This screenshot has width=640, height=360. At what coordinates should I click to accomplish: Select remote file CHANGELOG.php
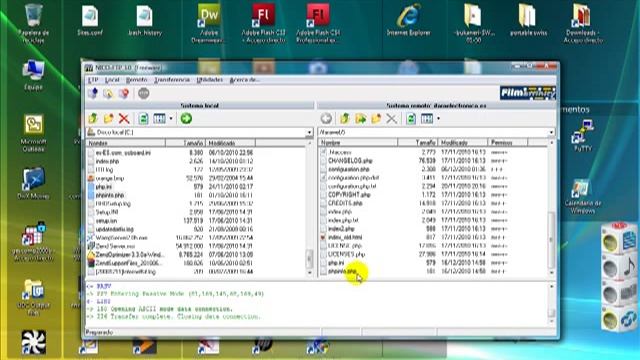350,161
